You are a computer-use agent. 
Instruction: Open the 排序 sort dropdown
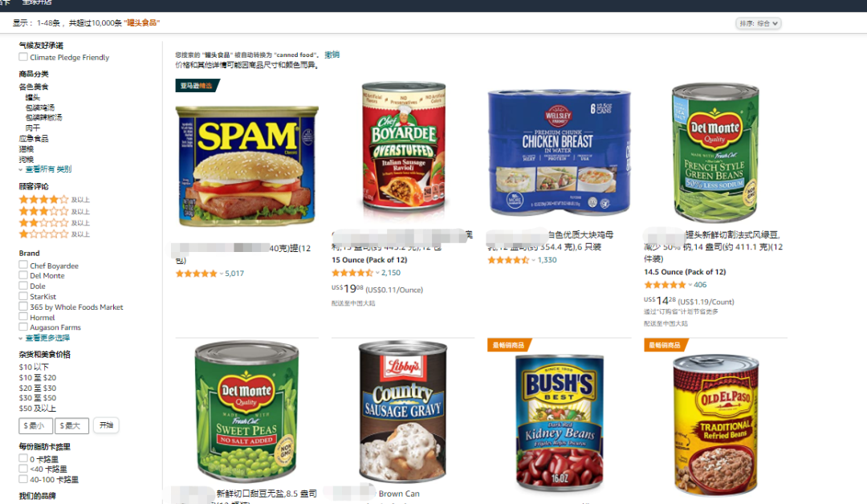pos(758,23)
